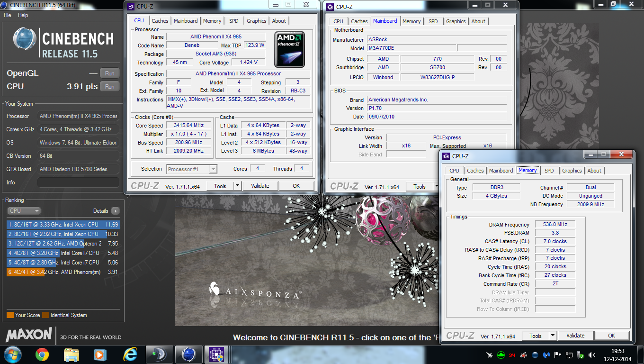Screen dimensions: 644x364
Task: Open the Windows Start orb
Action: pyautogui.click(x=12, y=354)
